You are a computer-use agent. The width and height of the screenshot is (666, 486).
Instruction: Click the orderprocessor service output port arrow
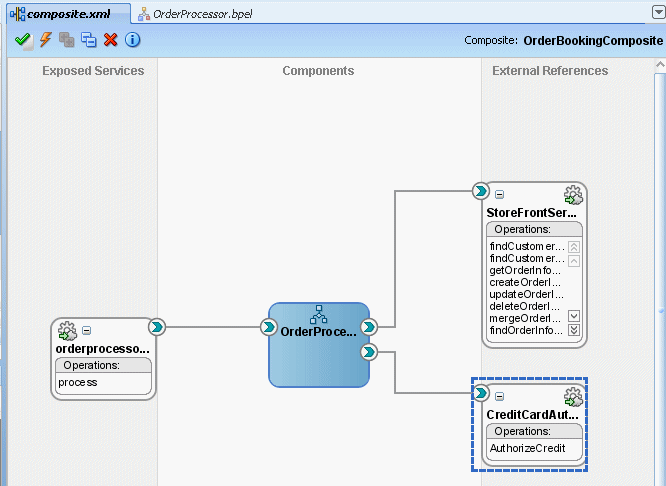[x=157, y=327]
